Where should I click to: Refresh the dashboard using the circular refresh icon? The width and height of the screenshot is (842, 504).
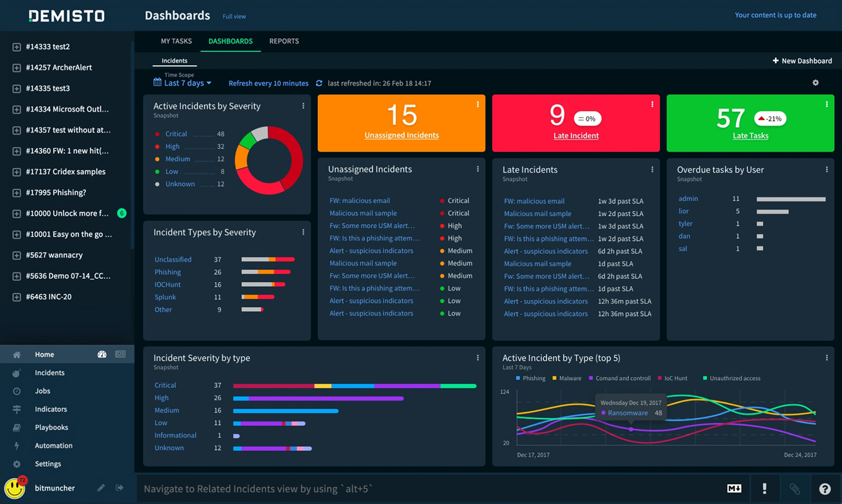pos(319,83)
